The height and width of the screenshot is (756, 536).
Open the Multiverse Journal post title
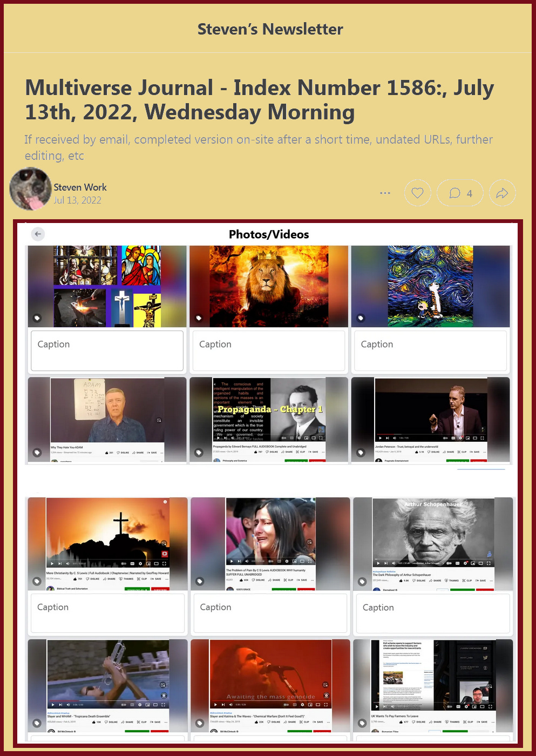(x=260, y=100)
